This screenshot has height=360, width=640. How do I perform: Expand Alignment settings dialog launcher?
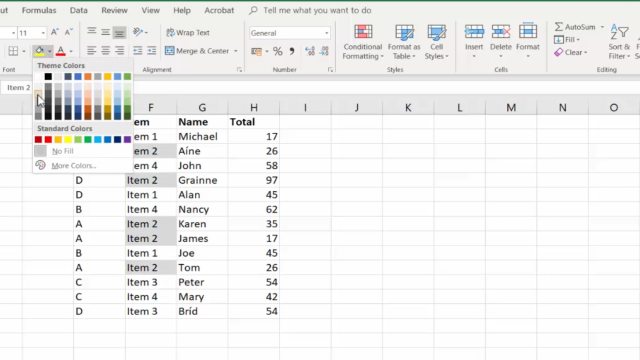point(239,70)
